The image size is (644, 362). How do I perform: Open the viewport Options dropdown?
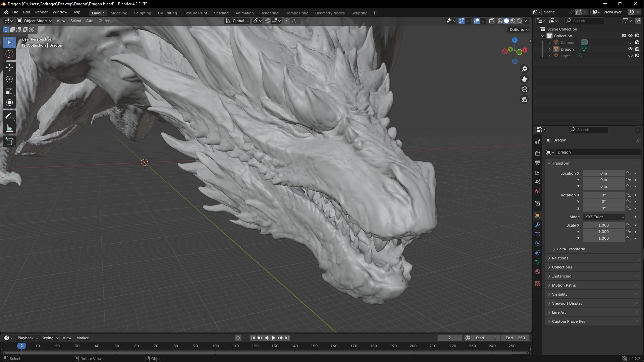point(519,29)
